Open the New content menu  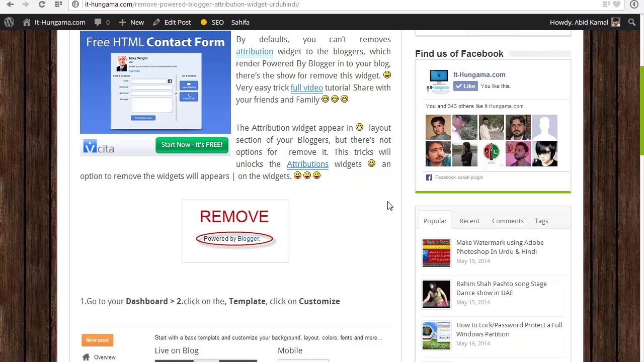tap(131, 22)
